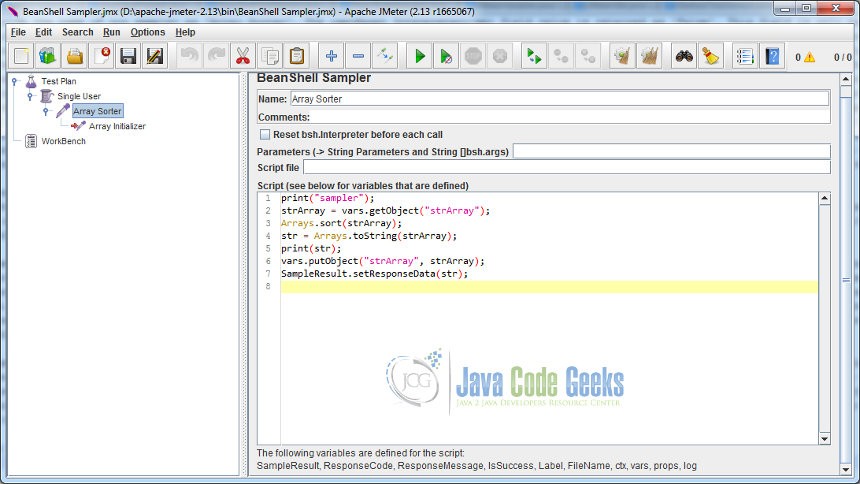This screenshot has height=484, width=860.
Task: Click the Remote start all icon
Action: 534,56
